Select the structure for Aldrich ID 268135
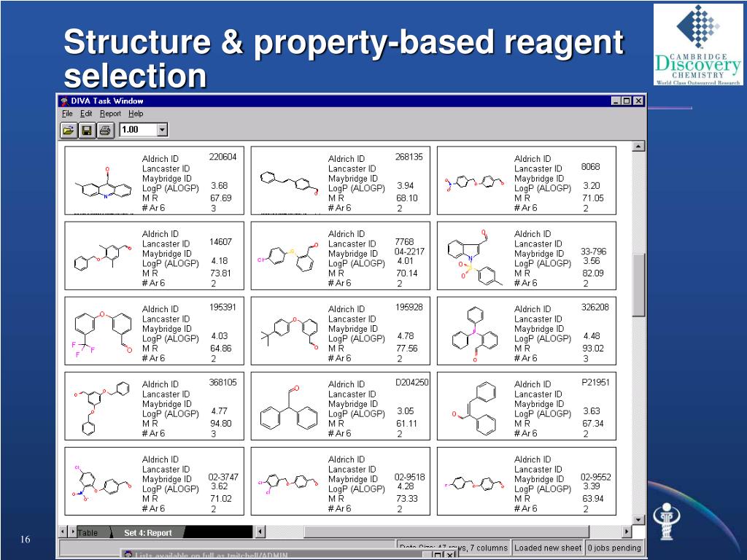Image resolution: width=747 pixels, height=560 pixels. [289, 183]
